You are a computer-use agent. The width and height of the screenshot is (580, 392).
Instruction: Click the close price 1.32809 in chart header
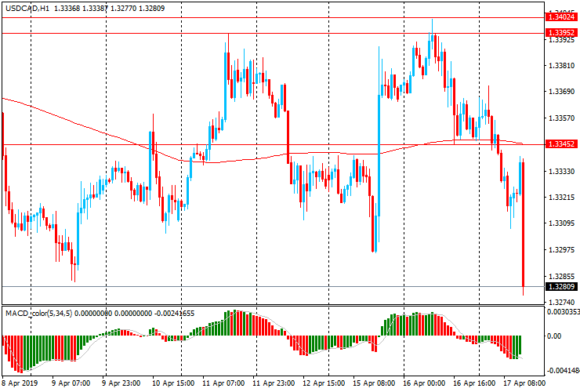(x=151, y=8)
